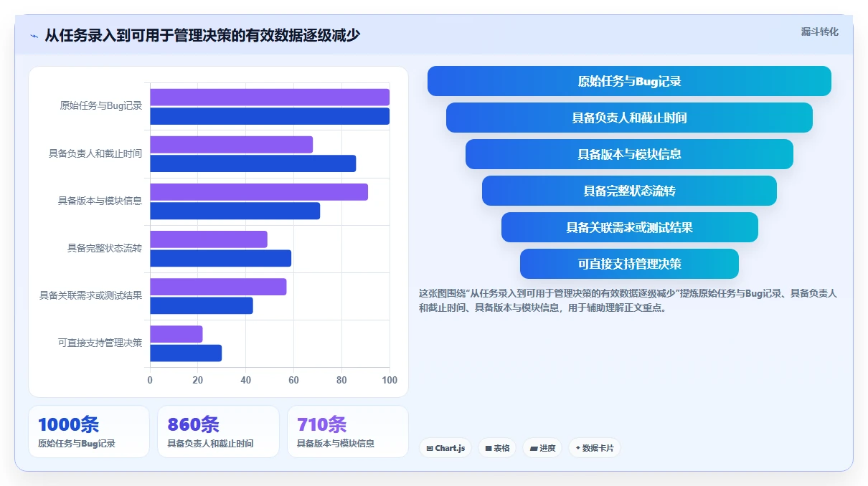Click the blue bar for 可直接支持管理决策
Viewport: 868px width, 486px height.
[186, 353]
